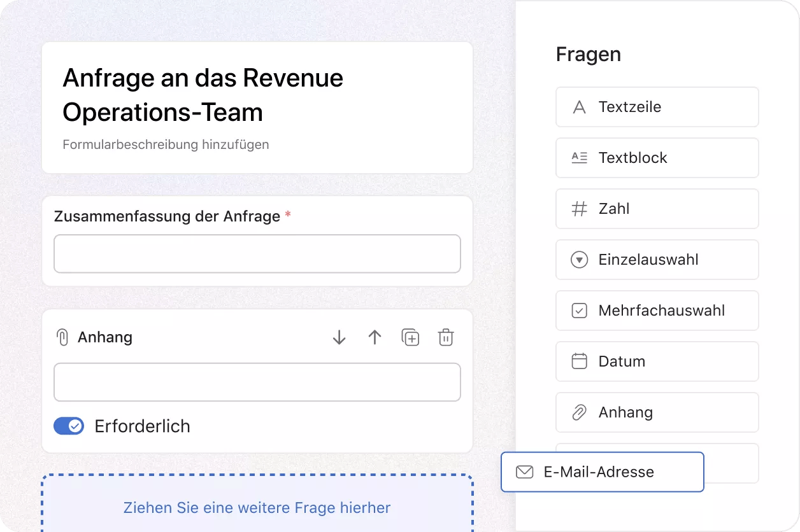Click the Zusammenfassung der Anfrage label
Viewport: 800px width, 532px height.
coord(167,216)
